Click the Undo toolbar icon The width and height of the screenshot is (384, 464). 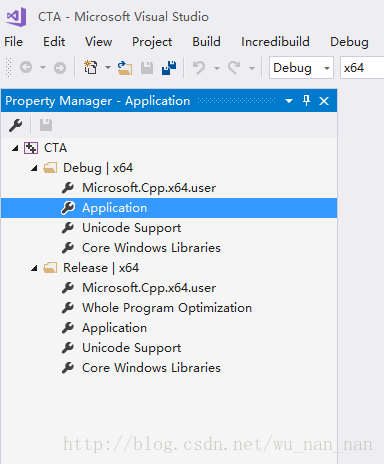pyautogui.click(x=199, y=68)
